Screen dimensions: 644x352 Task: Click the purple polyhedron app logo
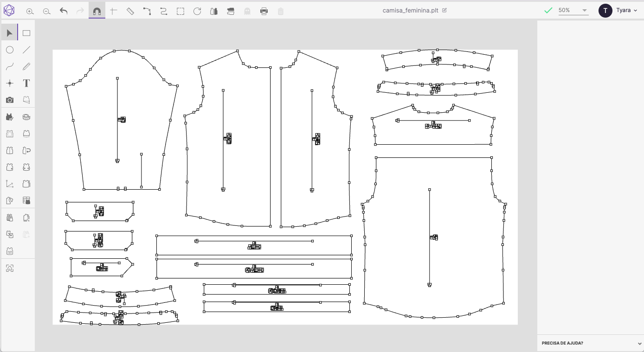[x=9, y=10]
